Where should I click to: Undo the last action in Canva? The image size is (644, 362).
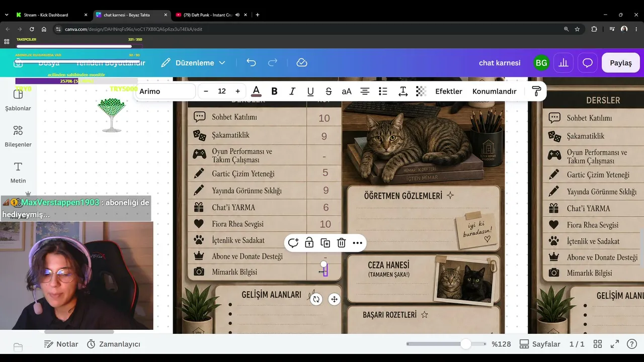coord(251,63)
